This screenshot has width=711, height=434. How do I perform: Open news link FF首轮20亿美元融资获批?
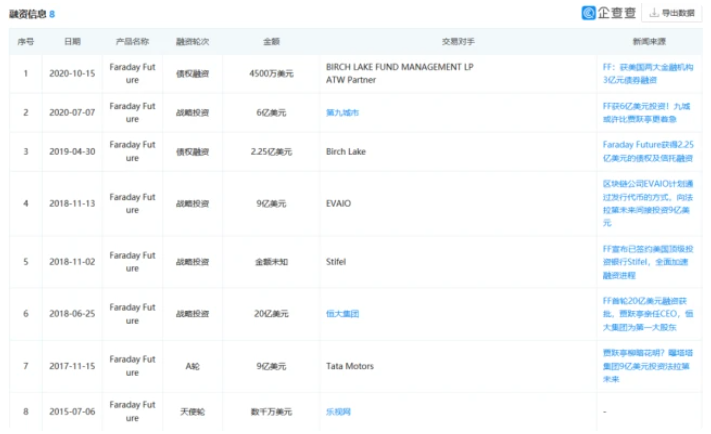pos(644,313)
